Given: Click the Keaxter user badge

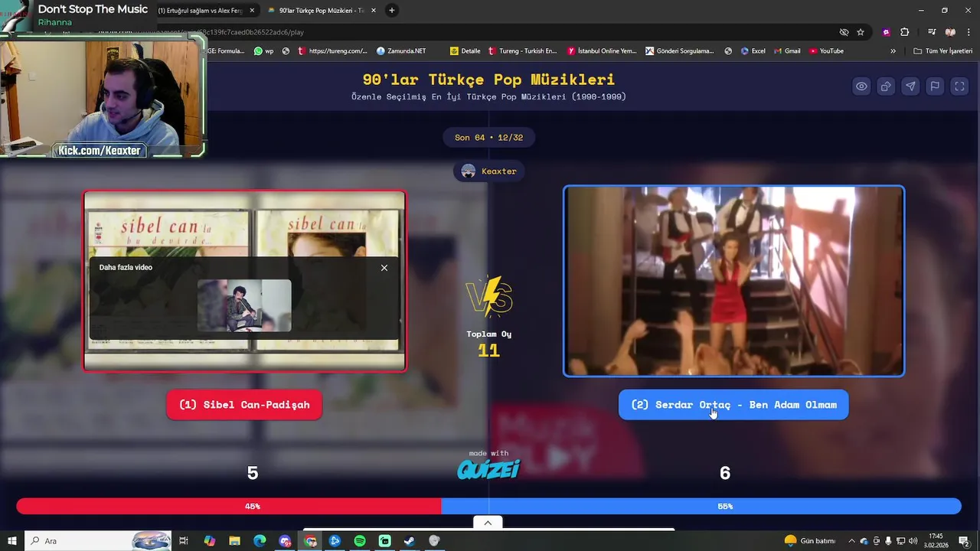Looking at the screenshot, I should (489, 171).
